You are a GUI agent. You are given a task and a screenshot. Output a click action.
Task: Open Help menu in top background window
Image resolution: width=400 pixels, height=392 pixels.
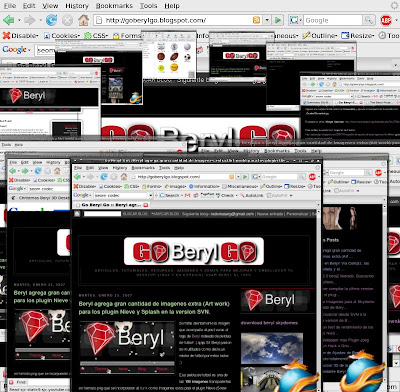point(172,6)
